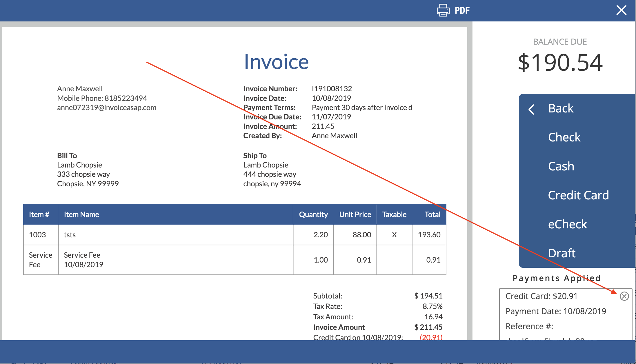
Task: Open the PDF export label
Action: pyautogui.click(x=462, y=10)
